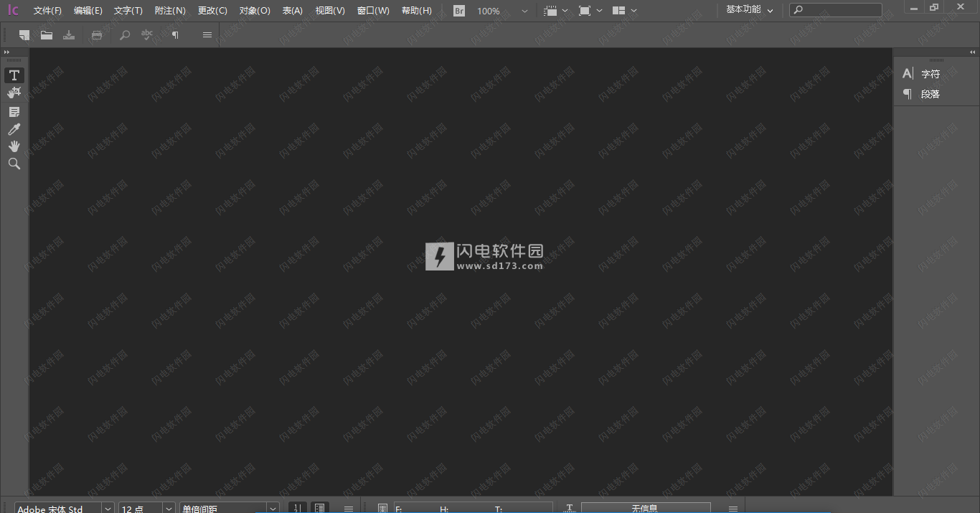
Task: Open screen mode dropdown arrow
Action: (599, 11)
